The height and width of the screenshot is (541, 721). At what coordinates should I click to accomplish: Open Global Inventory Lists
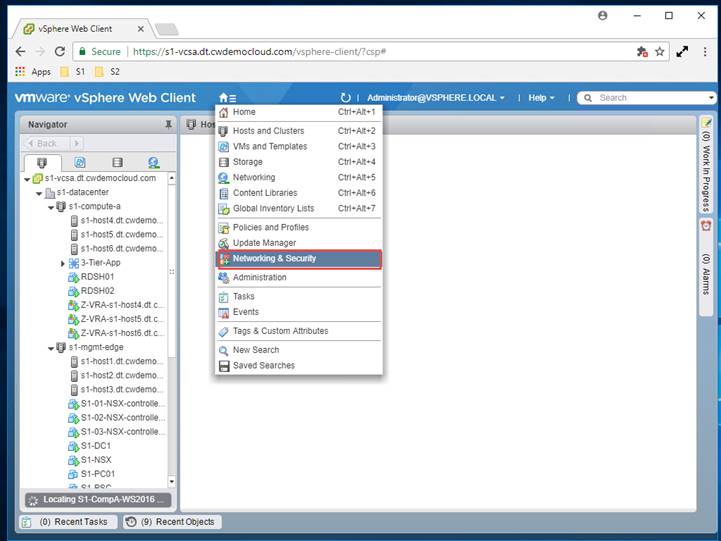pyautogui.click(x=299, y=209)
